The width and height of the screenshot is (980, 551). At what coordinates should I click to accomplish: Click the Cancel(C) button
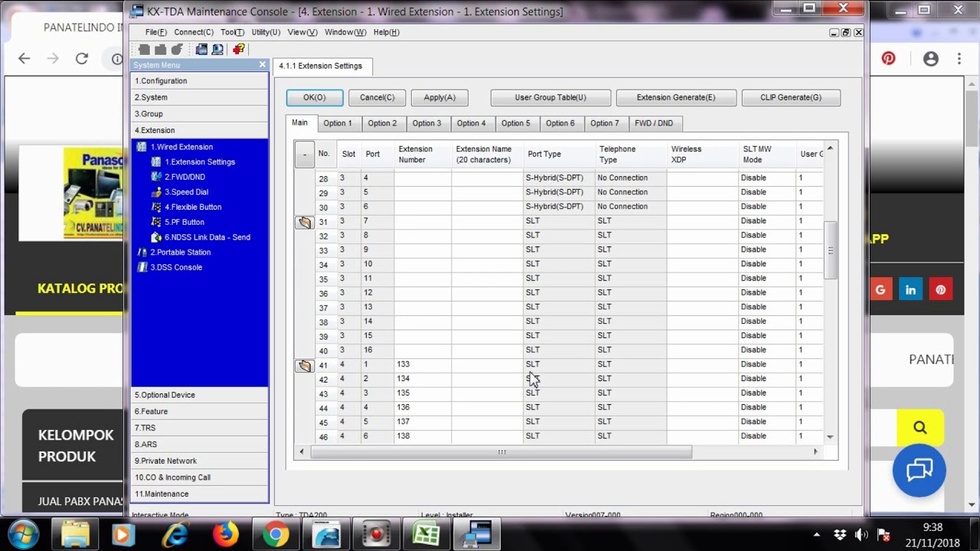[377, 97]
